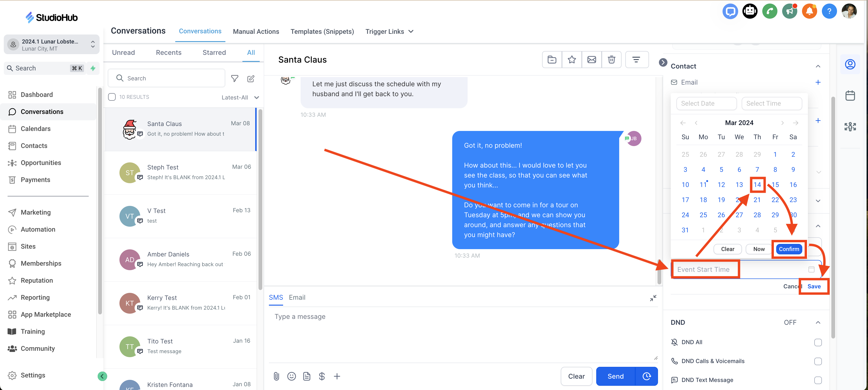
Task: Open the emoji picker icon
Action: pyautogui.click(x=291, y=376)
